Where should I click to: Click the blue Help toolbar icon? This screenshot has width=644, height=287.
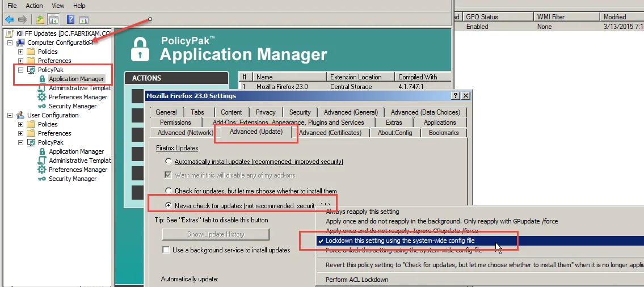pos(70,20)
